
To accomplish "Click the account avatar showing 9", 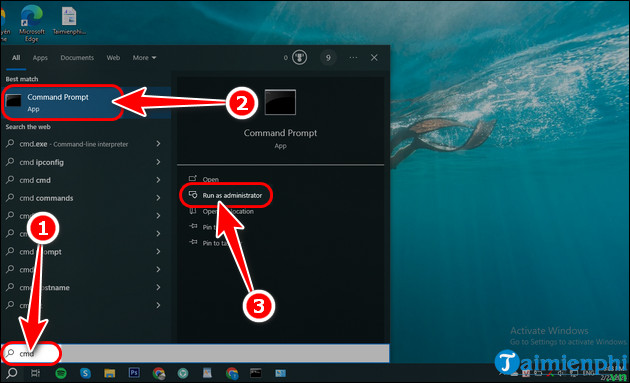I will click(328, 58).
